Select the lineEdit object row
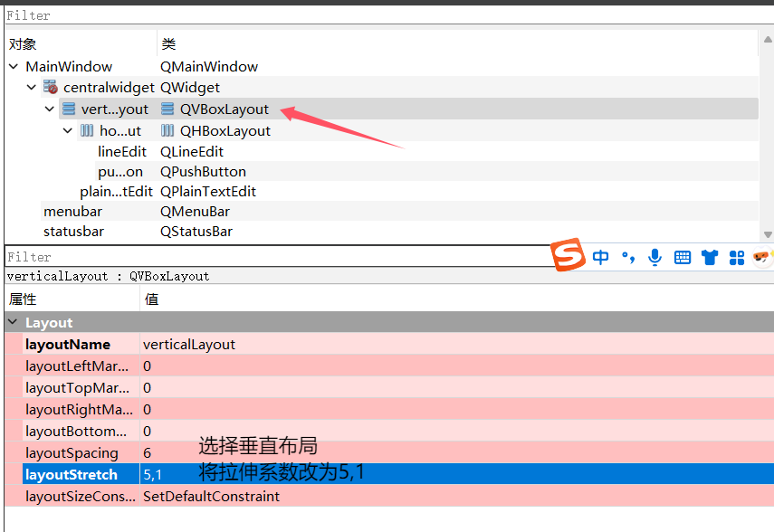The width and height of the screenshot is (774, 532). (381, 151)
